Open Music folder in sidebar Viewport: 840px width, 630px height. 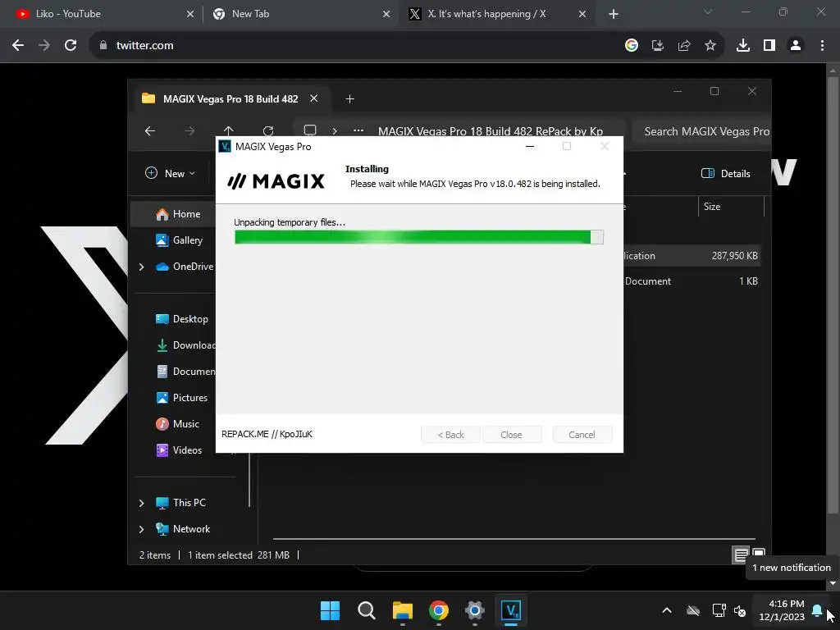[x=177, y=424]
